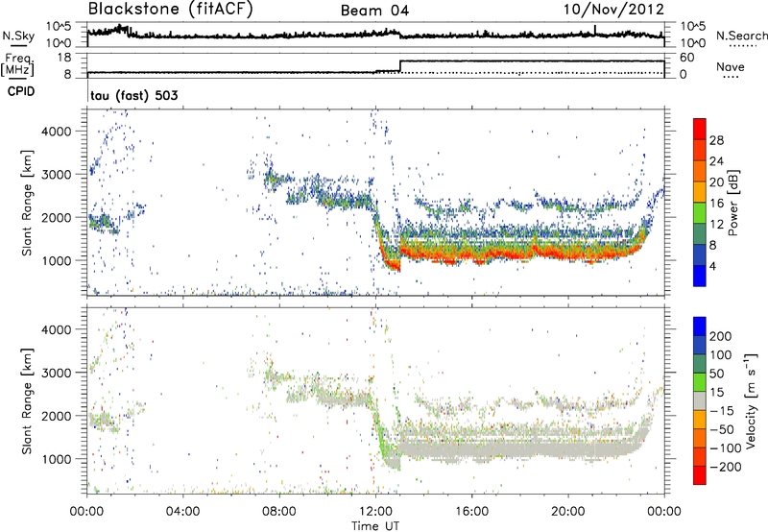This screenshot has height=532, width=768.
Task: Click the N.Search legend label
Action: point(741,36)
